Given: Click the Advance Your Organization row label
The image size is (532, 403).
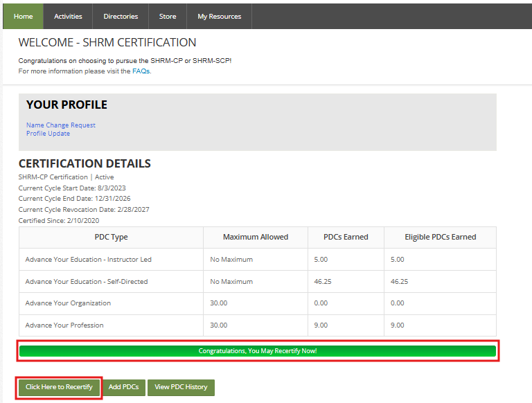Looking at the screenshot, I should [x=68, y=303].
